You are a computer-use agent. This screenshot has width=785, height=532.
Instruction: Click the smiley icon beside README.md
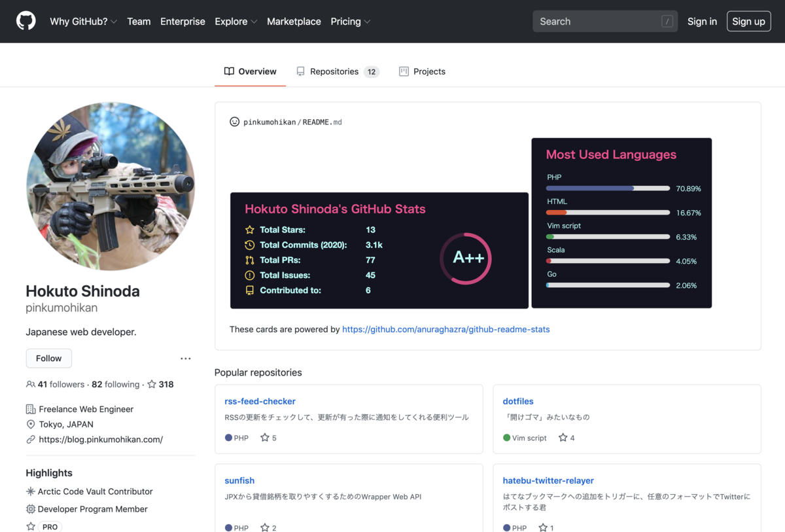click(234, 122)
